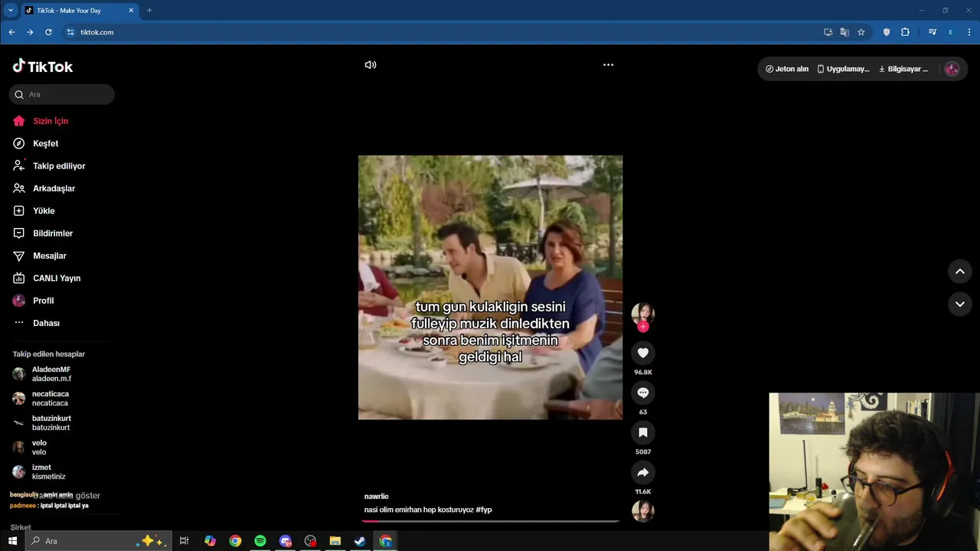Click the nawrlie username under the video
The image size is (980, 551).
(376, 497)
